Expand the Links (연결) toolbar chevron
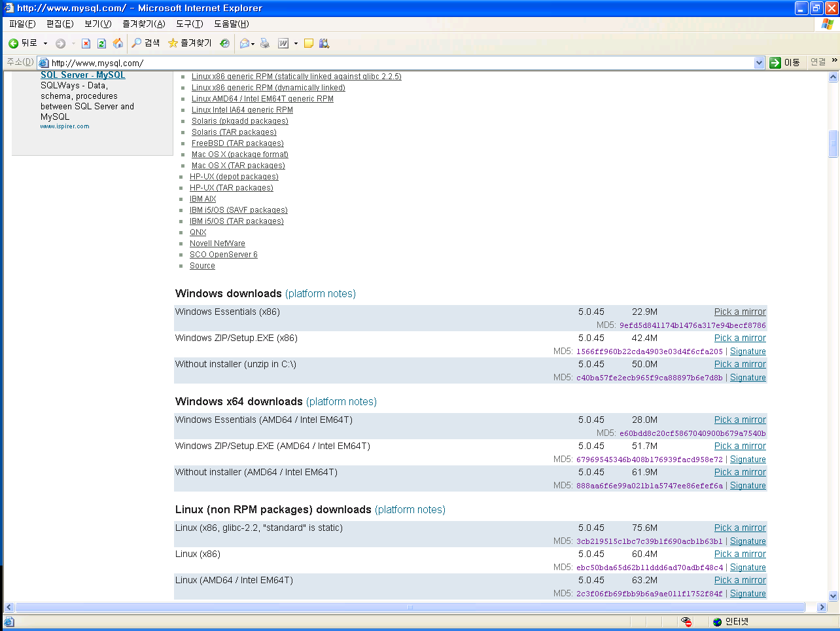 [834, 60]
